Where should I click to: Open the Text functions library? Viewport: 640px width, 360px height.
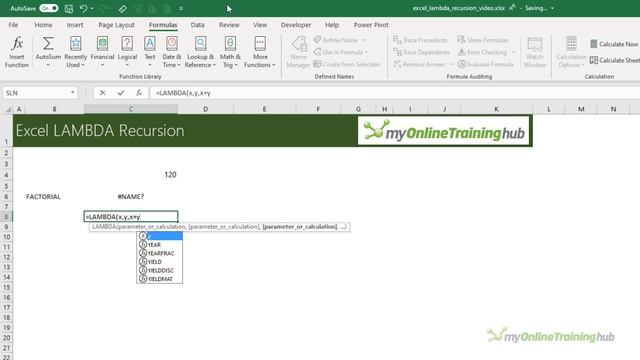pos(150,51)
